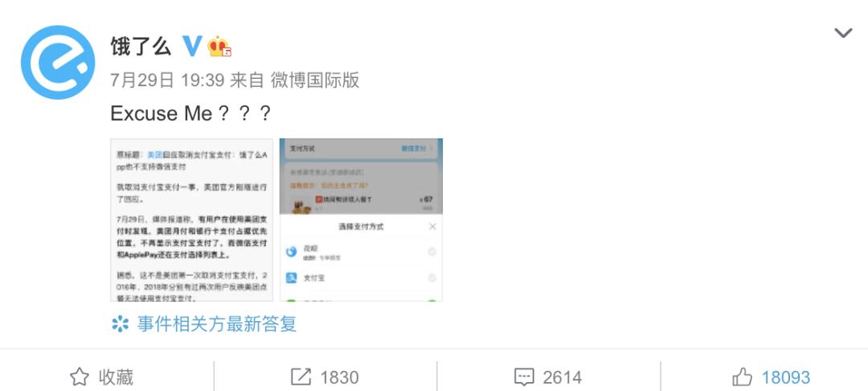Click the 微博国际版 source link

pyautogui.click(x=315, y=80)
